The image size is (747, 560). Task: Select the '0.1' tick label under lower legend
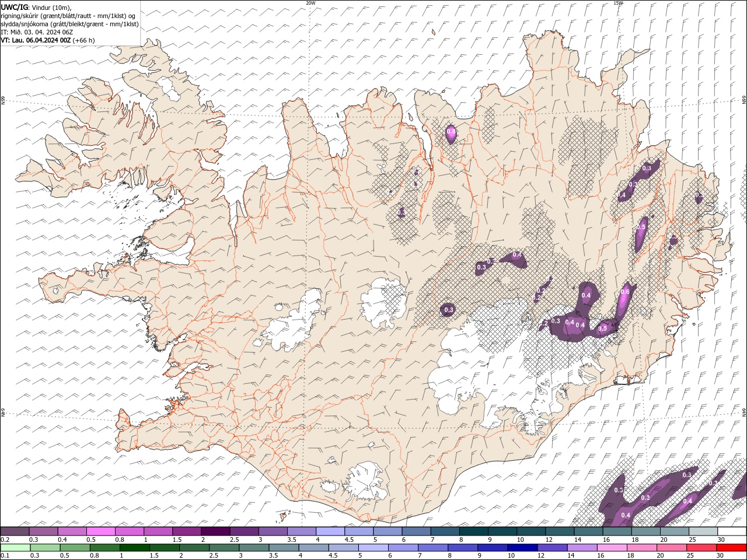[x=5, y=555]
